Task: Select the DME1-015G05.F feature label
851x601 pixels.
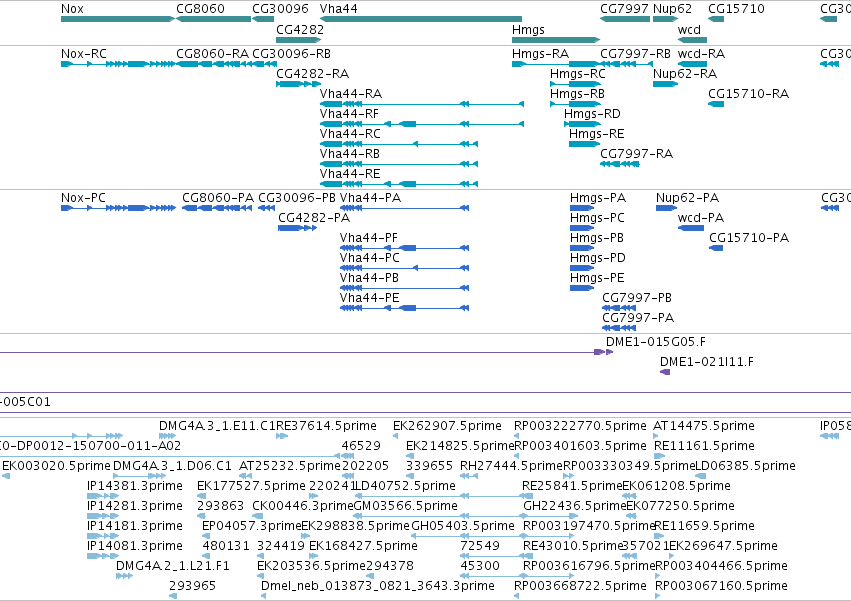Action: click(656, 341)
